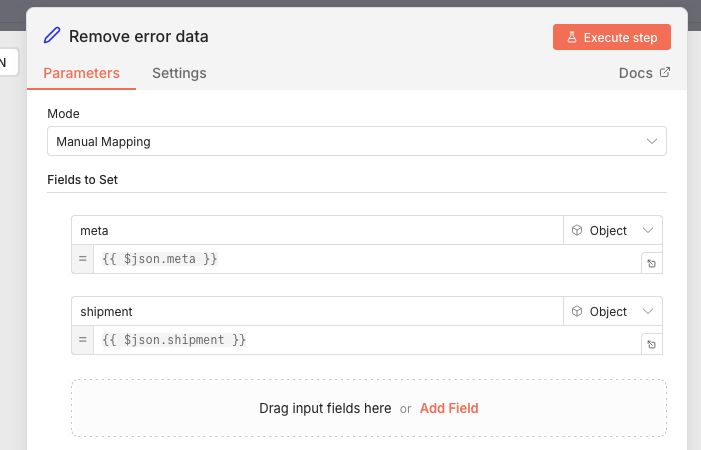Click the Docs external link

point(644,73)
